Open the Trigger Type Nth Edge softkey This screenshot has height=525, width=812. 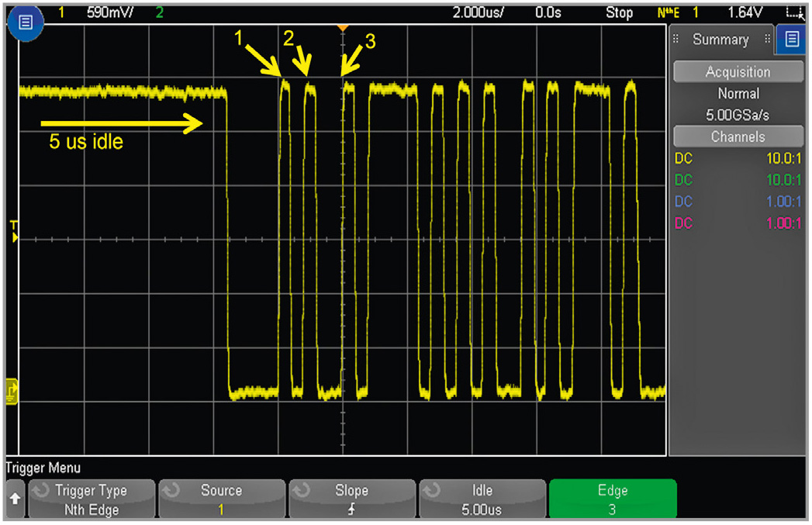[91, 499]
